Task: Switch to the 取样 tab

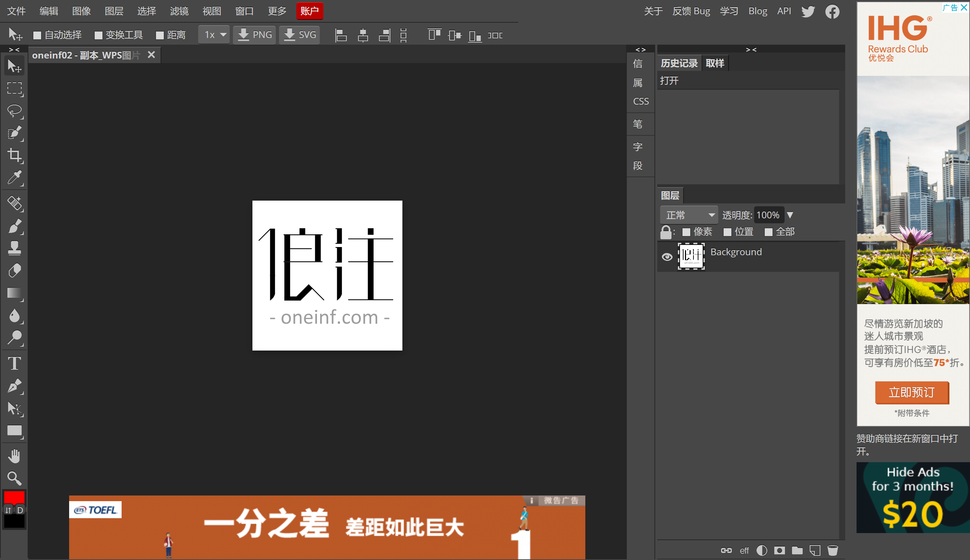Action: (715, 63)
